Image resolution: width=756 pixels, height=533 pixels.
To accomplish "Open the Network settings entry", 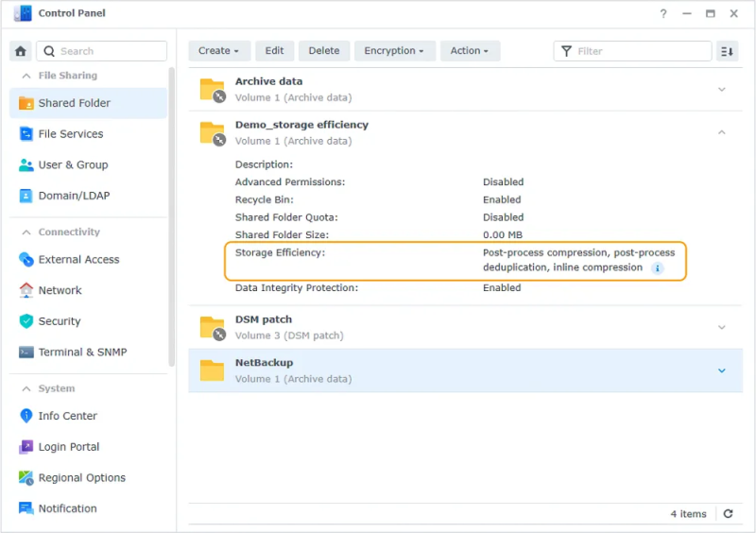I will click(88, 290).
